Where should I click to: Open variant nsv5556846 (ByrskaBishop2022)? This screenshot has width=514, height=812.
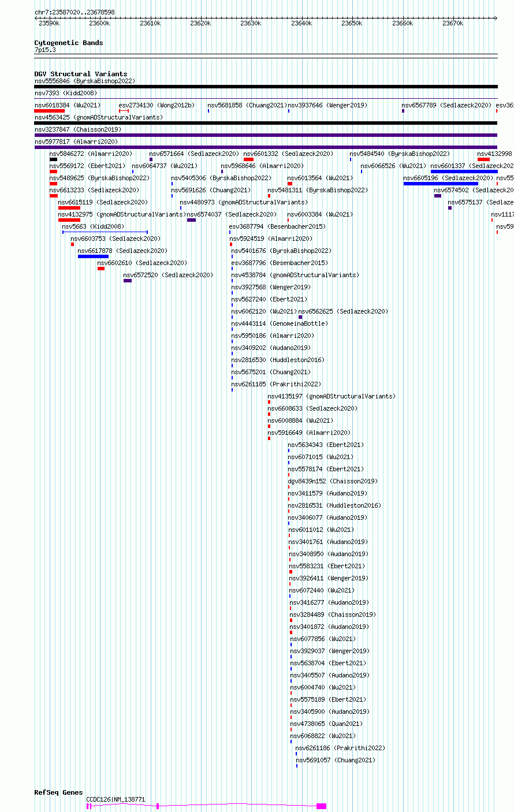(85, 81)
